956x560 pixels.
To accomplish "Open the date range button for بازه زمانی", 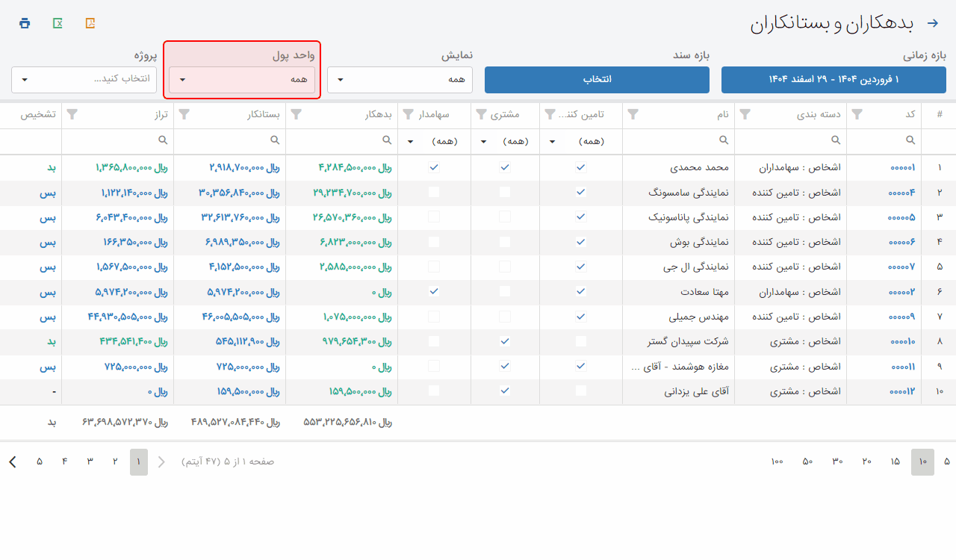I will pyautogui.click(x=834, y=80).
